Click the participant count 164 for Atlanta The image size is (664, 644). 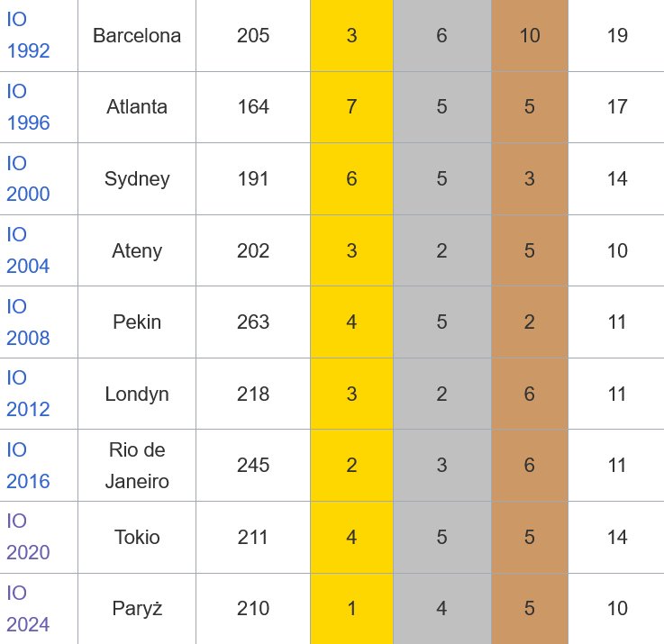(x=253, y=106)
